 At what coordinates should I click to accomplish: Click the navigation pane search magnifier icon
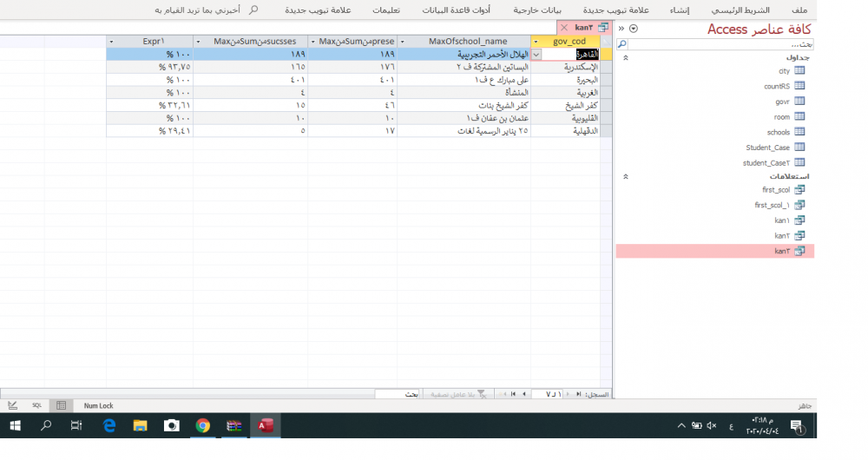[622, 44]
